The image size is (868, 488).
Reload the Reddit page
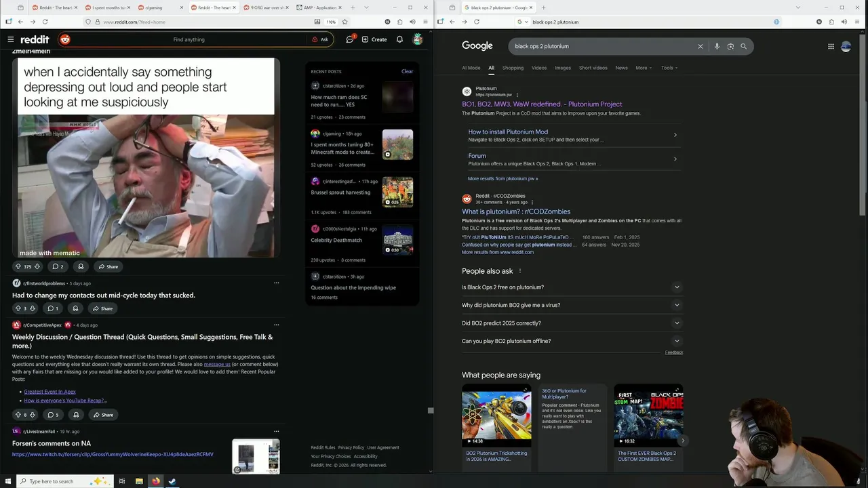[x=44, y=22]
